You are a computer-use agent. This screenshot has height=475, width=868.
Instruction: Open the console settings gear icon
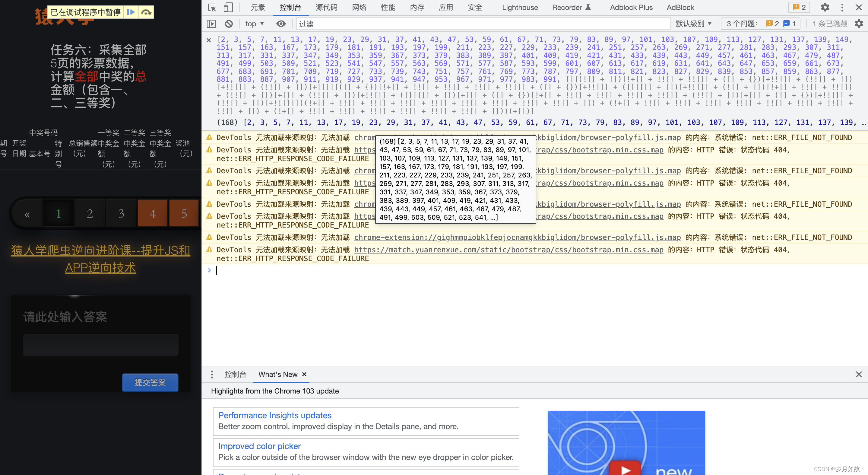859,24
